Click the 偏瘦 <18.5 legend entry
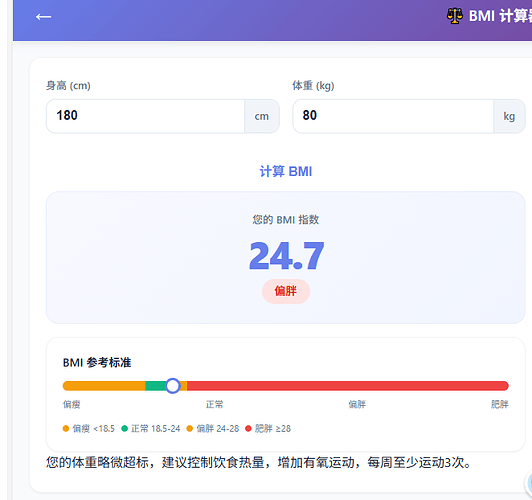 coord(89,428)
